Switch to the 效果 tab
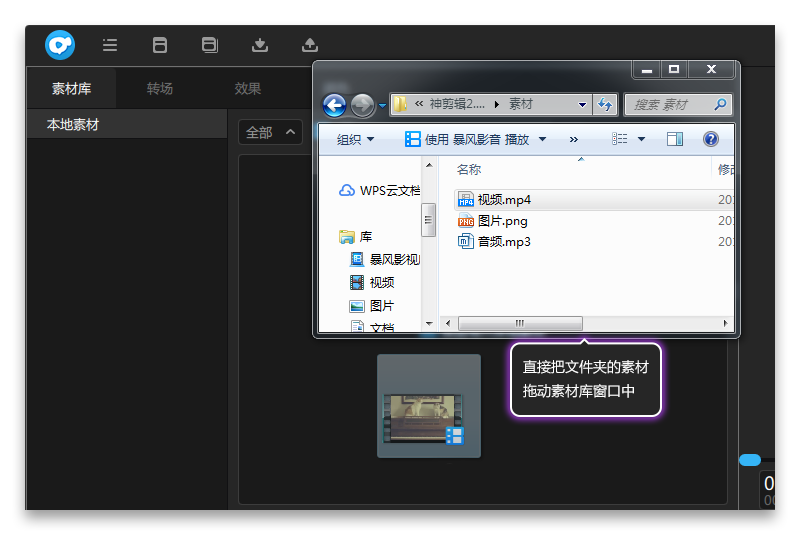The width and height of the screenshot is (800, 535). [247, 89]
